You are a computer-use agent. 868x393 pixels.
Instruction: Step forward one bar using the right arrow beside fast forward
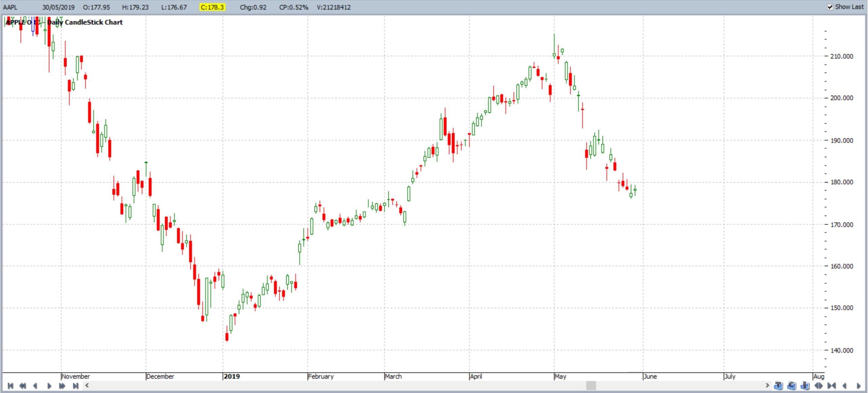coord(49,386)
